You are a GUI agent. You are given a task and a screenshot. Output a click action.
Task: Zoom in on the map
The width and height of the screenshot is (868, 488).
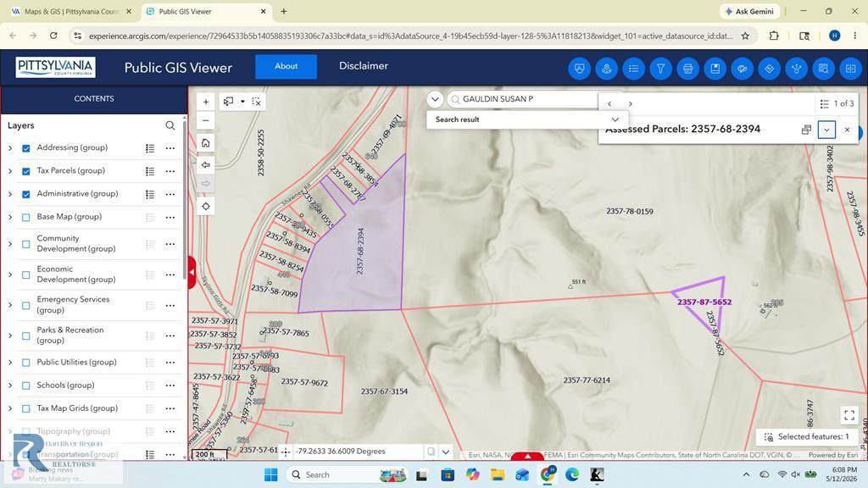206,102
